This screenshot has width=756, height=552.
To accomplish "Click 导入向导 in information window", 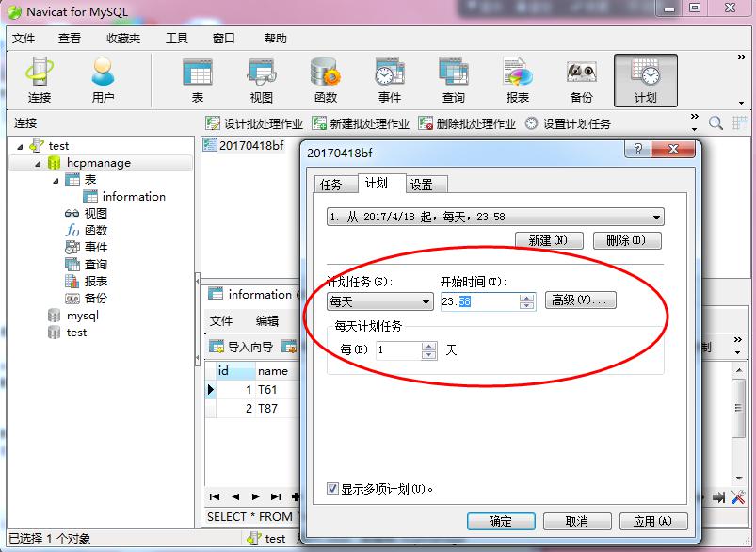I will point(241,347).
